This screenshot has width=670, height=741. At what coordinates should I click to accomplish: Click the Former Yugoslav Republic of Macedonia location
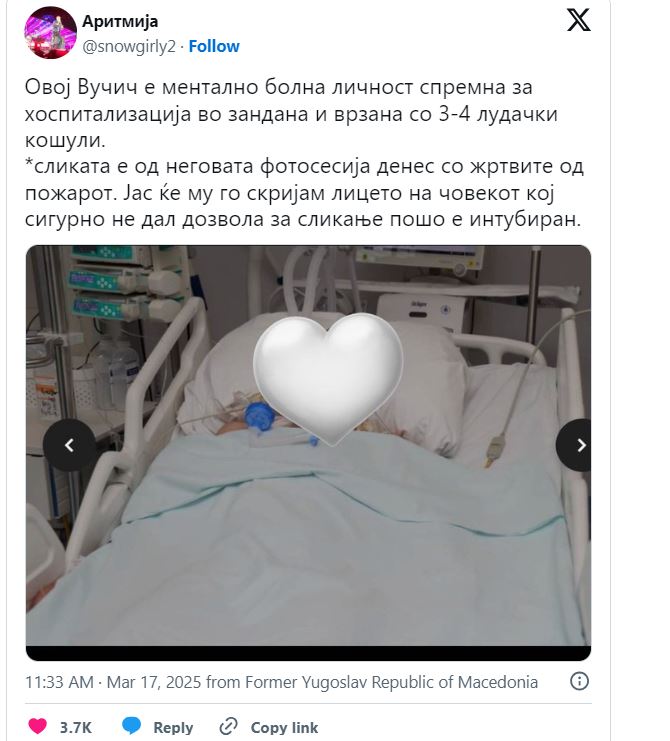pyautogui.click(x=391, y=682)
